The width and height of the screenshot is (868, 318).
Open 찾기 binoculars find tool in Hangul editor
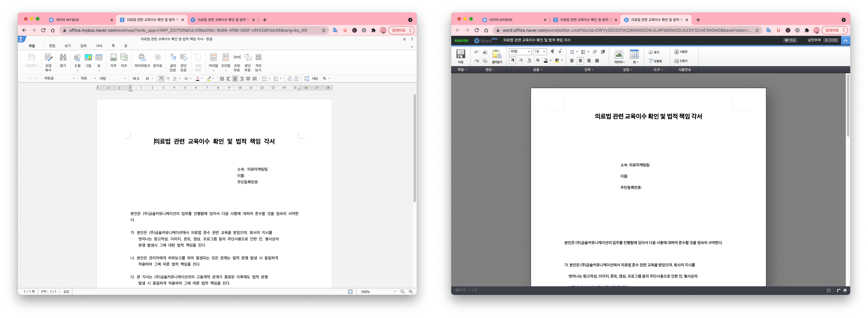pyautogui.click(x=63, y=60)
